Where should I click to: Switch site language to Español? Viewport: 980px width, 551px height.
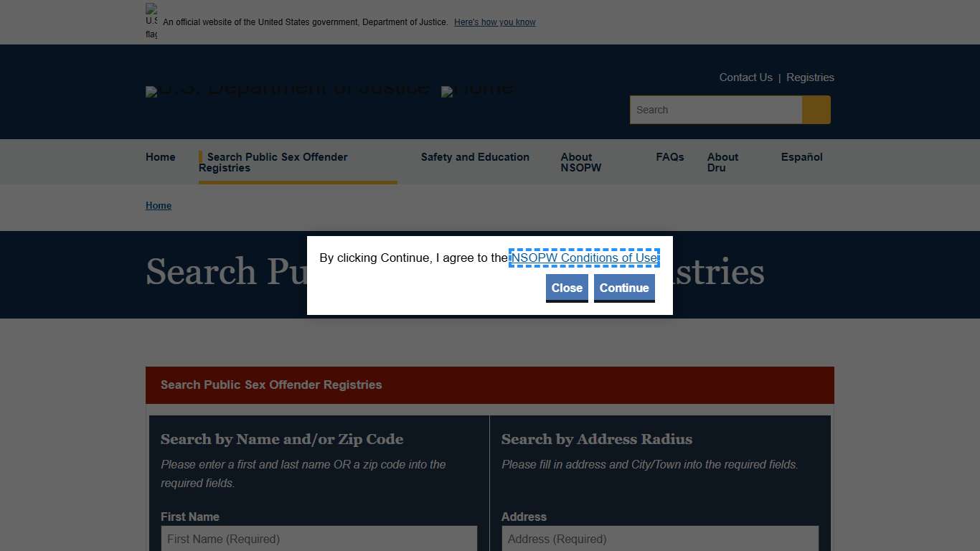[x=801, y=157]
